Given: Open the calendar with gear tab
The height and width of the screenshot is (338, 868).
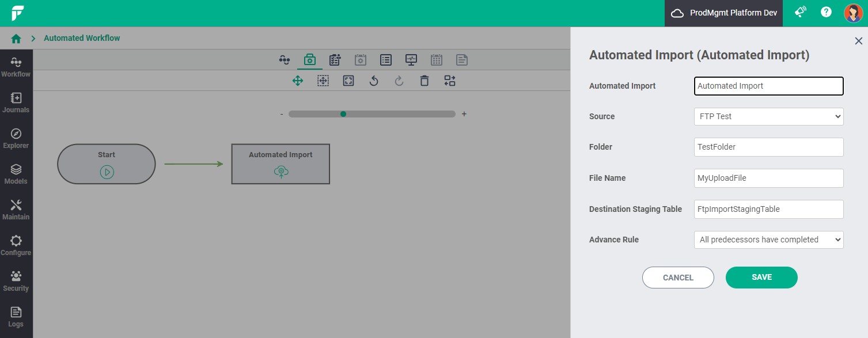Looking at the screenshot, I should coord(361,59).
